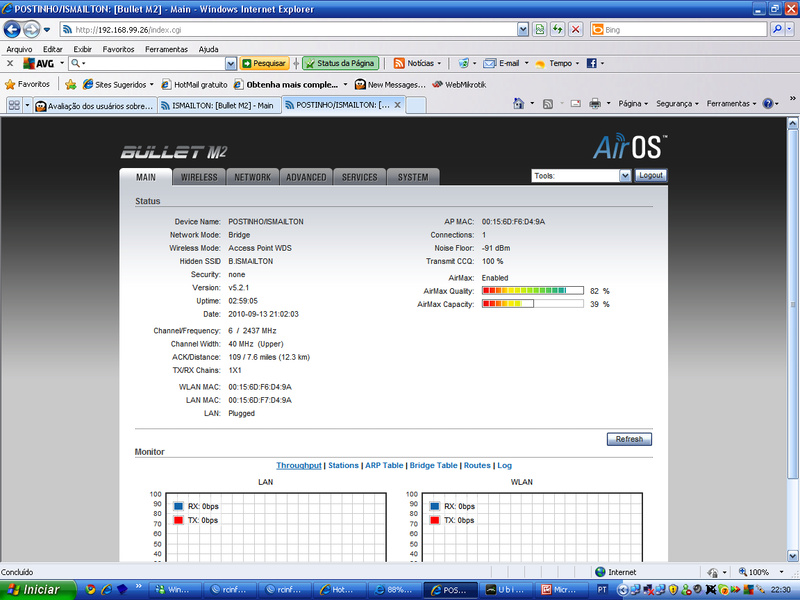Open the Editar menu

click(x=53, y=49)
